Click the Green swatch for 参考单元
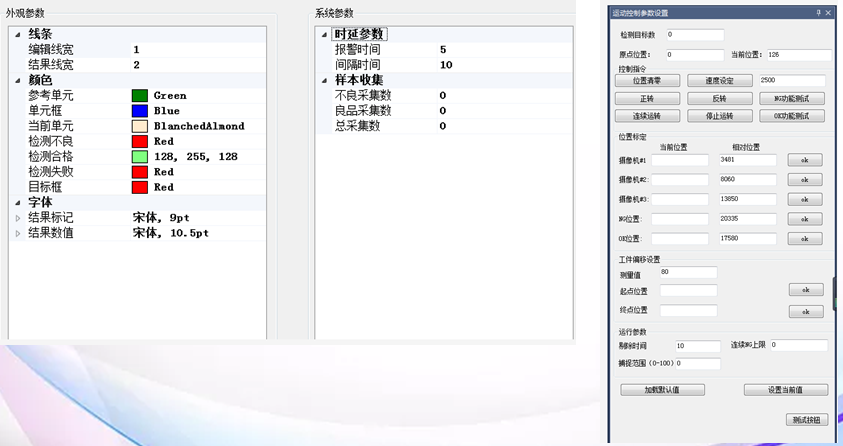 pos(140,96)
